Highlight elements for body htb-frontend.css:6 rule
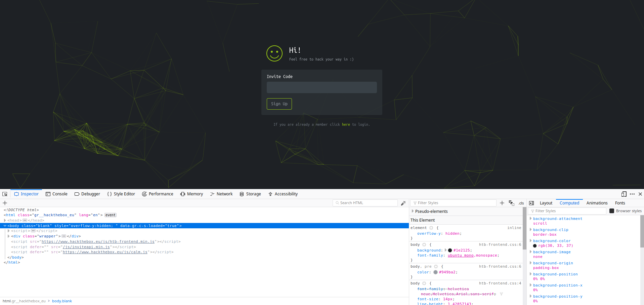Viewport: 644px width, 305px height. (424, 245)
